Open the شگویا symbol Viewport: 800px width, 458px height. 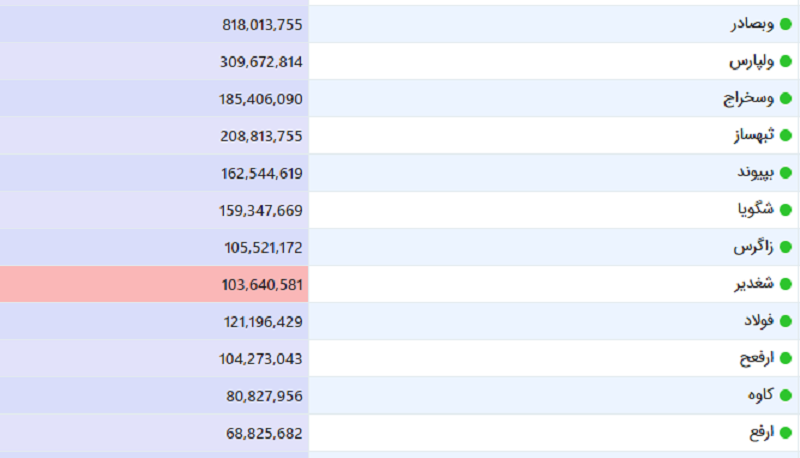pyautogui.click(x=756, y=209)
